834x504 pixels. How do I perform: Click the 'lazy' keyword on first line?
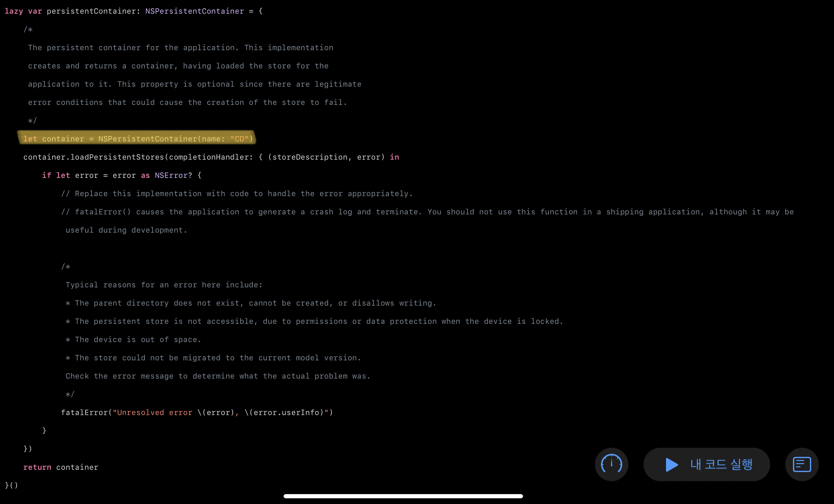point(14,11)
